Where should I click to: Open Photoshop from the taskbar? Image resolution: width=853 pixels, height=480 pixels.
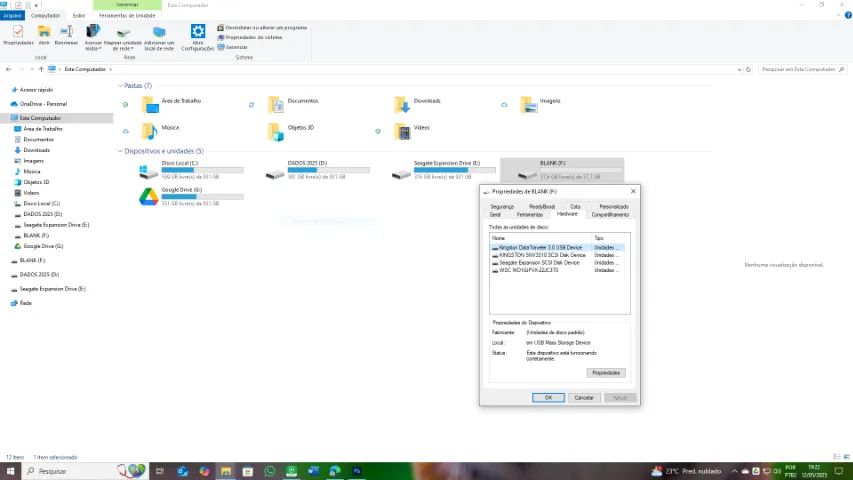coord(357,471)
